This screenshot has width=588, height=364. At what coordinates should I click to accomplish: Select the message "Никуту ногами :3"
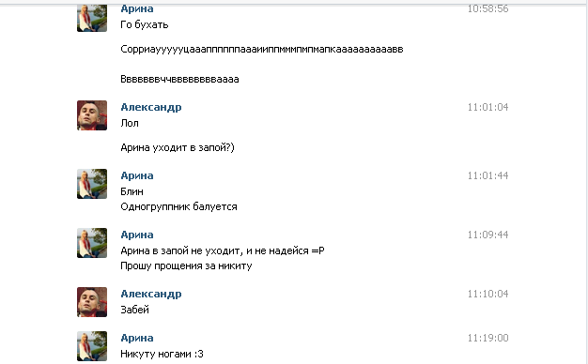(x=162, y=354)
